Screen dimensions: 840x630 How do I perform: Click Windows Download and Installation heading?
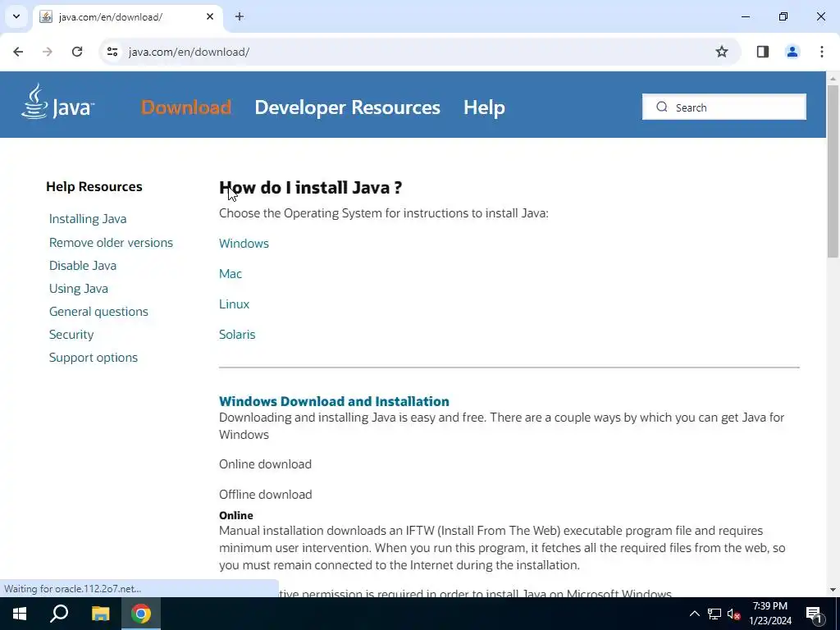334,401
